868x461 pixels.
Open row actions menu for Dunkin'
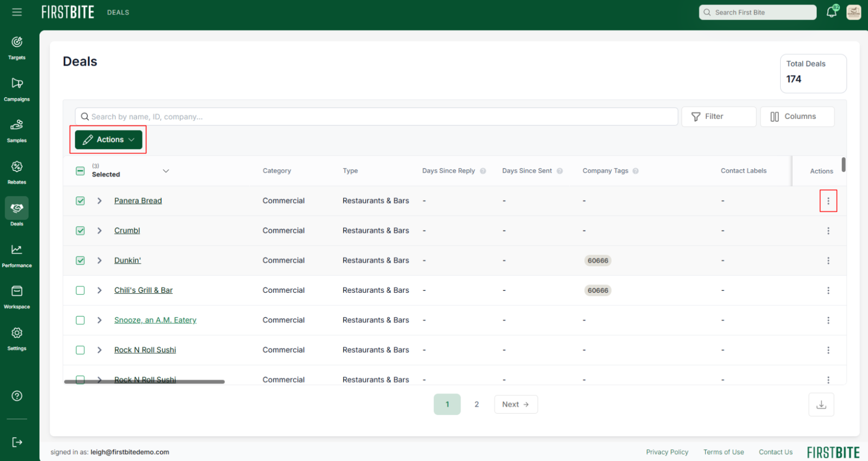click(828, 261)
